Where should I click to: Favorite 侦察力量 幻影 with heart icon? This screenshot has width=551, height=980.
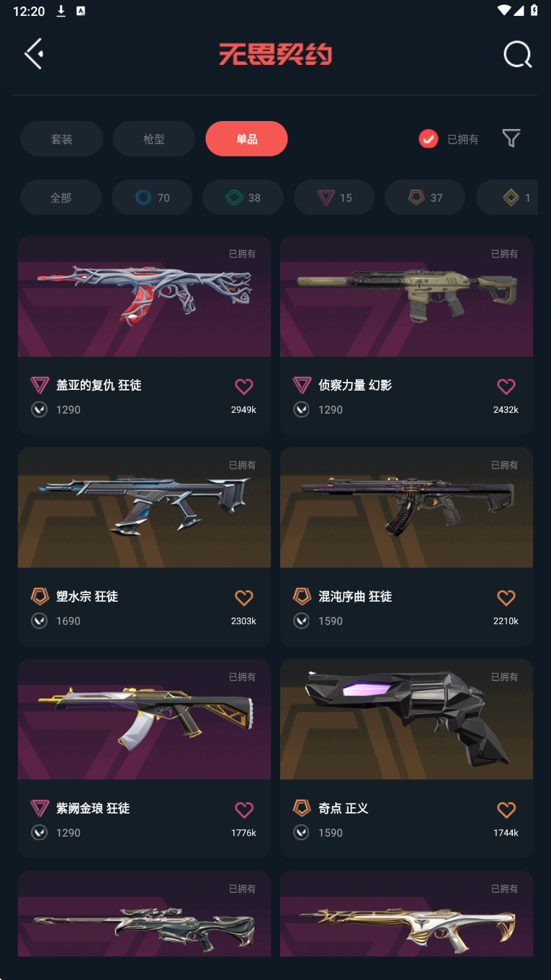click(506, 386)
